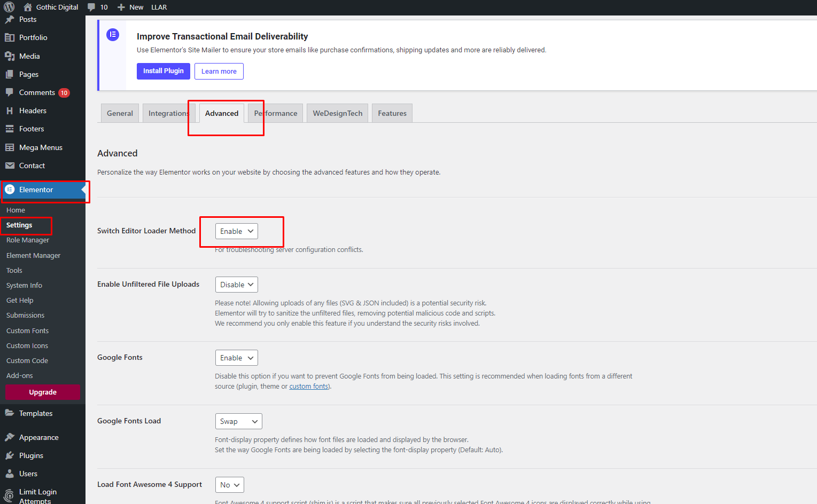This screenshot has height=504, width=817.
Task: Select the Advanced tab
Action: pyautogui.click(x=222, y=113)
